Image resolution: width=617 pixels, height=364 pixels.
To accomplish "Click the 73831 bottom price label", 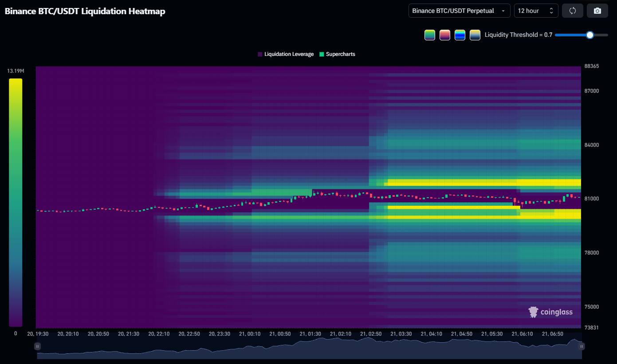I will click(x=592, y=328).
